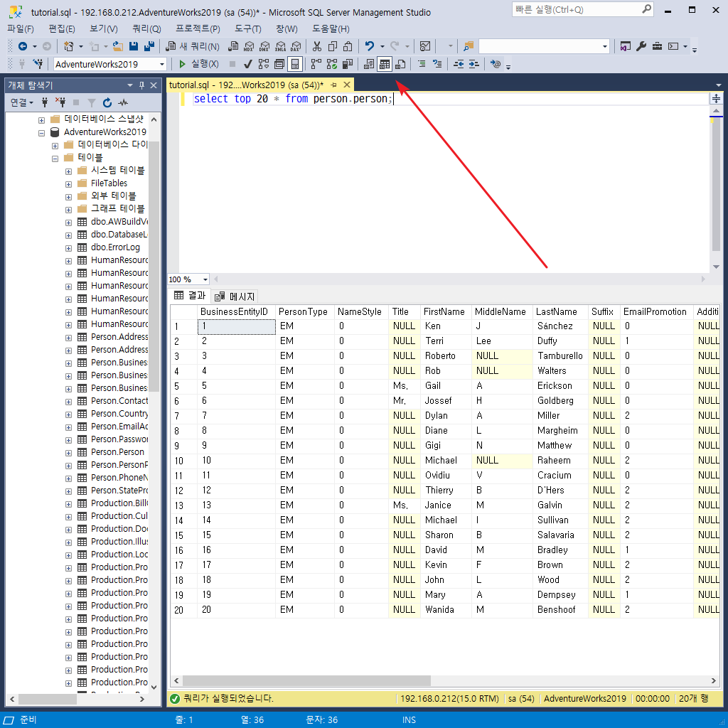Open the toolbox icon in the toolbar
Image resolution: width=728 pixels, height=728 pixels.
(657, 46)
